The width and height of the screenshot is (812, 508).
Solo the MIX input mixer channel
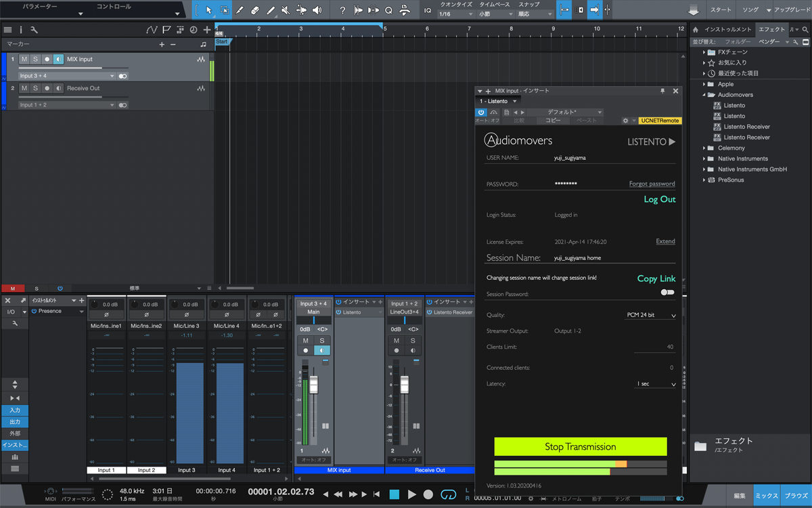321,340
